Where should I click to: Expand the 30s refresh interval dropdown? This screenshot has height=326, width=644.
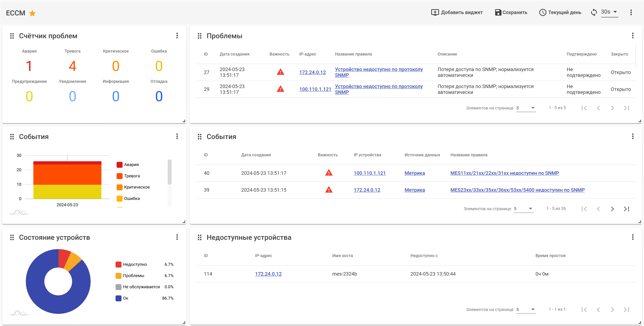coord(610,12)
